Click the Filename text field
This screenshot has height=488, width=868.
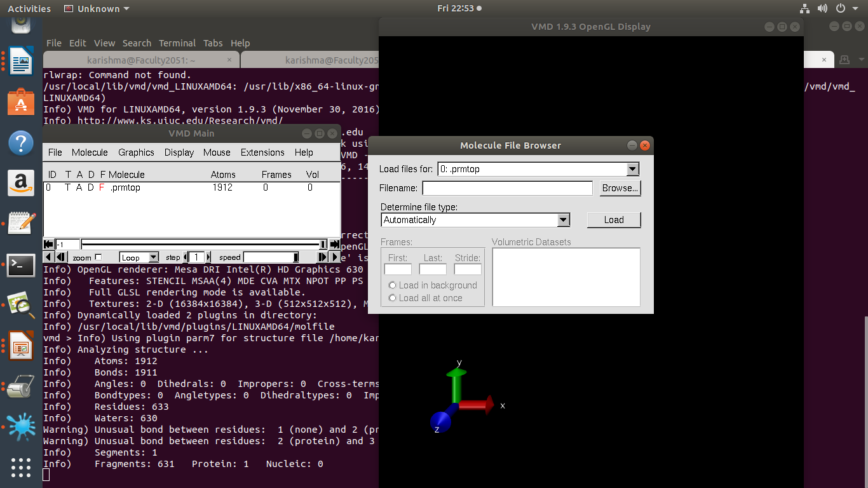click(507, 188)
